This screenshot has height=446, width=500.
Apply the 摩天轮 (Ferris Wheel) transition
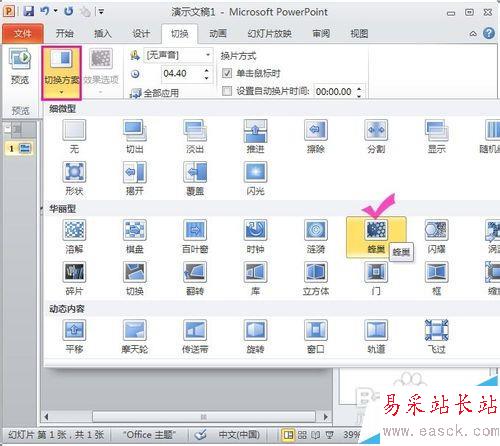point(135,337)
